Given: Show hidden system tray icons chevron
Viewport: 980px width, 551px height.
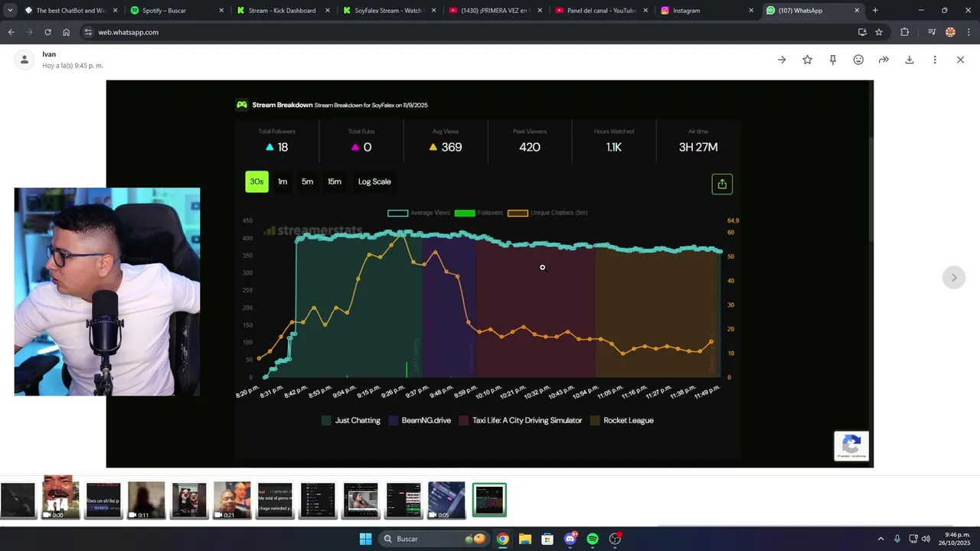Looking at the screenshot, I should (x=880, y=539).
